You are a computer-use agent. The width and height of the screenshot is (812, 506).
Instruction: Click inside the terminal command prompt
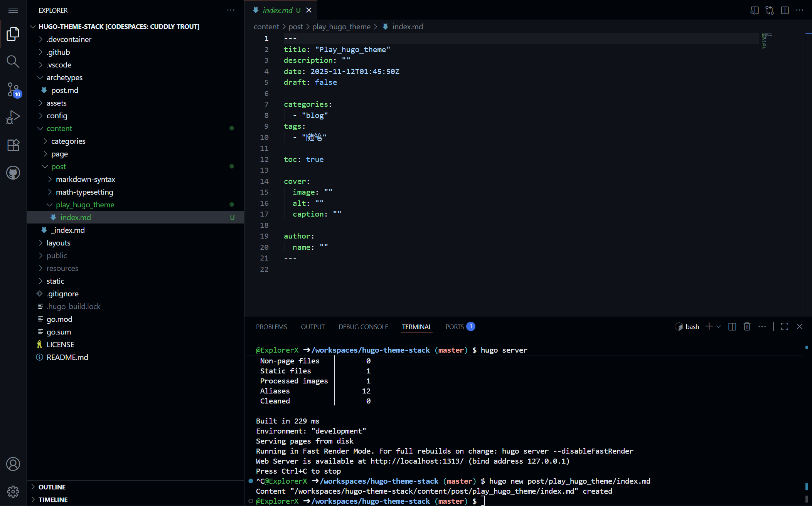tap(540, 501)
